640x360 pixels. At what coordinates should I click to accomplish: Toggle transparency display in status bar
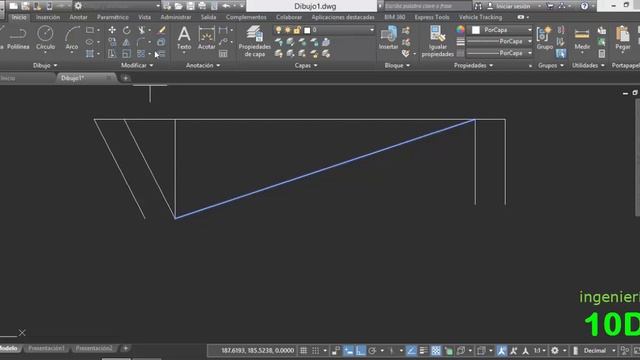436,351
